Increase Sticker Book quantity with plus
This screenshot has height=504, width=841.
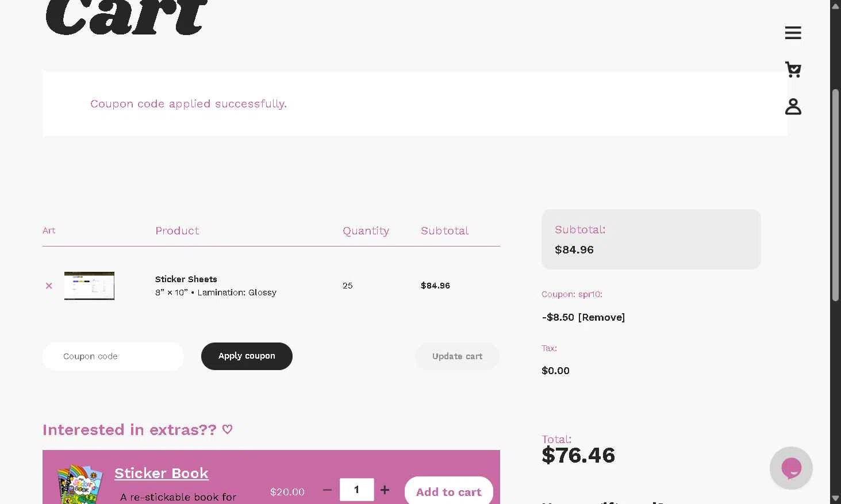coord(385,490)
